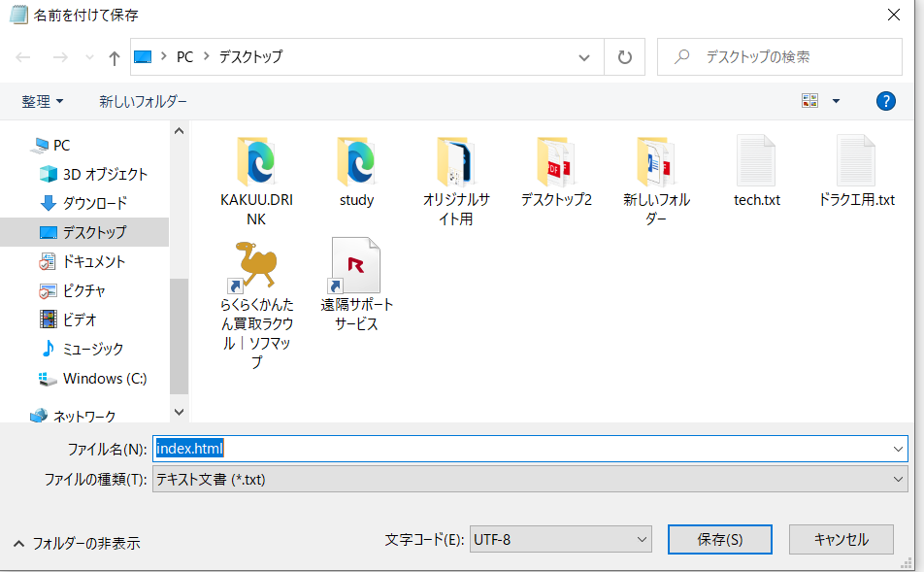Collapse folders with フォルダーの非表示
Viewport: 924px width, 572px height.
[77, 543]
